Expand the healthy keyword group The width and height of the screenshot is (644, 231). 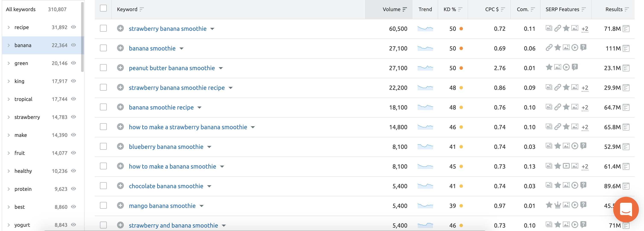pyautogui.click(x=9, y=171)
